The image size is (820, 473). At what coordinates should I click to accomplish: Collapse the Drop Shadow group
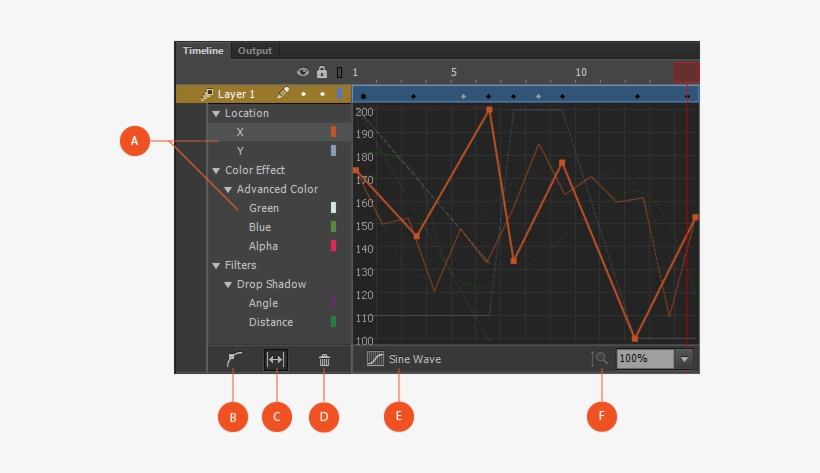point(228,285)
